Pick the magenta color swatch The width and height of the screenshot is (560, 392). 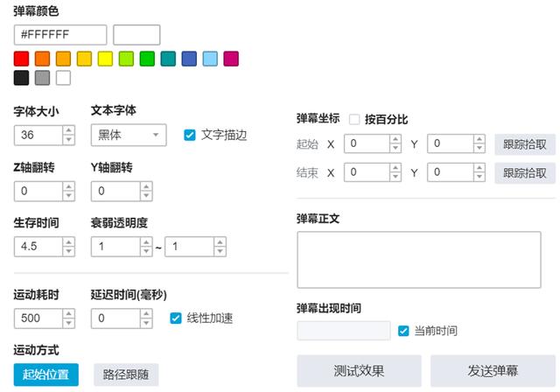point(231,59)
